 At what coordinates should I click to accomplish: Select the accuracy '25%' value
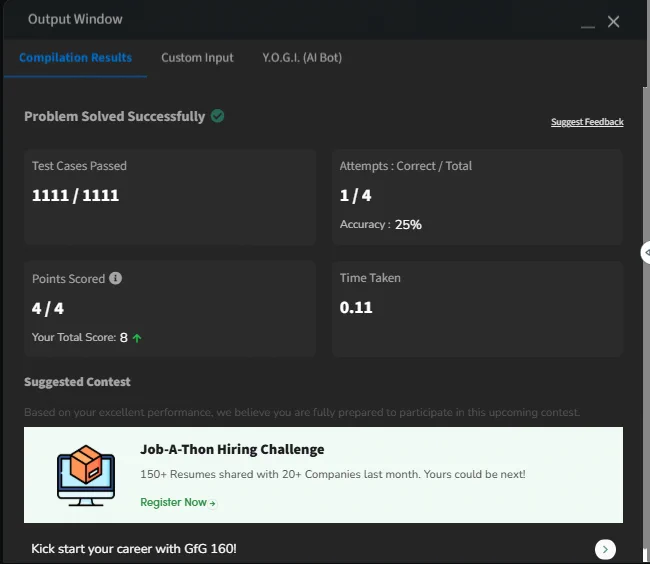click(408, 225)
